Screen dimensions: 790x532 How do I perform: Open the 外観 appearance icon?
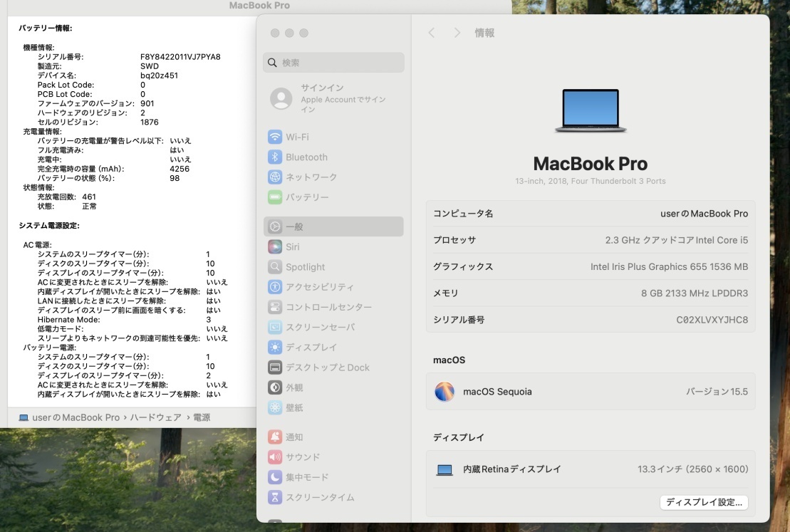point(274,387)
